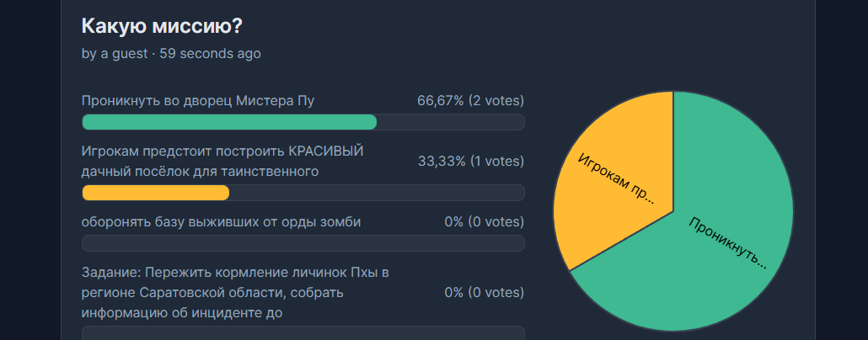This screenshot has width=868, height=340.
Task: Click the unfilled part of the yellow bar
Action: tap(377, 193)
